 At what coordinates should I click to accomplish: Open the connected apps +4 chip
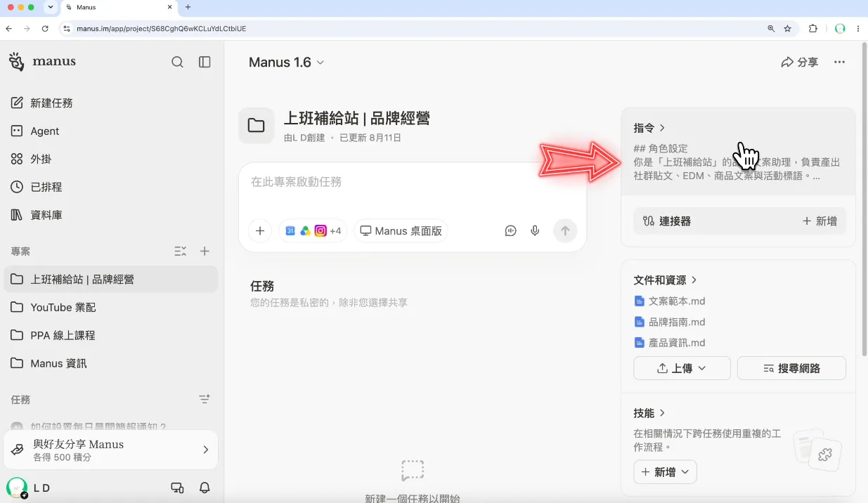click(313, 230)
